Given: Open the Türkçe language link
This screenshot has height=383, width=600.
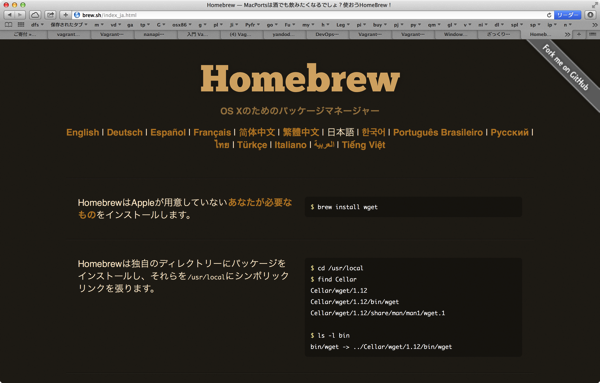Looking at the screenshot, I should [x=252, y=145].
